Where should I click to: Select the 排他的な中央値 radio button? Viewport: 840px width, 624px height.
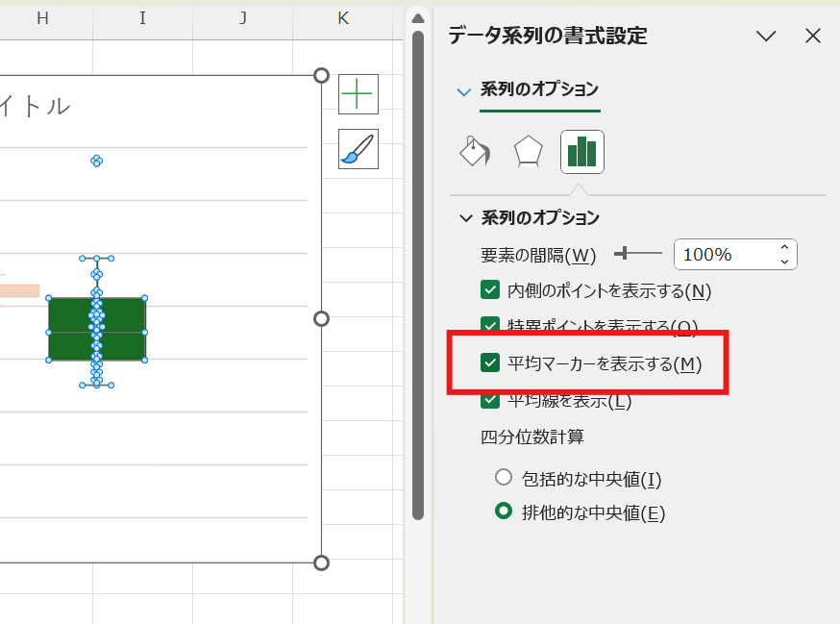pyautogui.click(x=503, y=512)
